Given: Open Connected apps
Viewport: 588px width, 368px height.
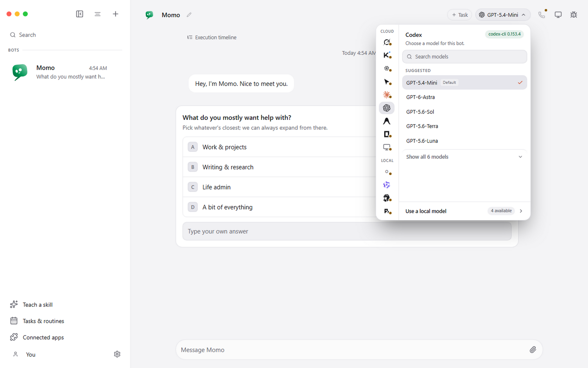Looking at the screenshot, I should [x=37, y=337].
